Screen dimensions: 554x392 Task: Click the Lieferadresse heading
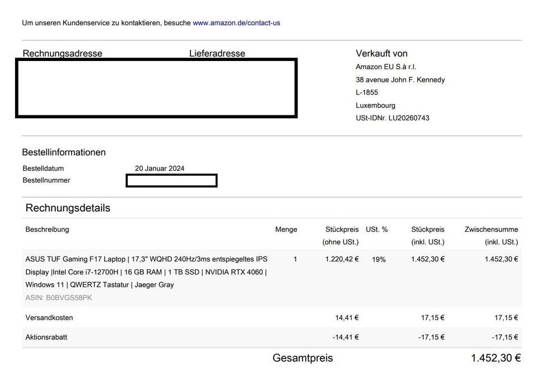pyautogui.click(x=217, y=54)
